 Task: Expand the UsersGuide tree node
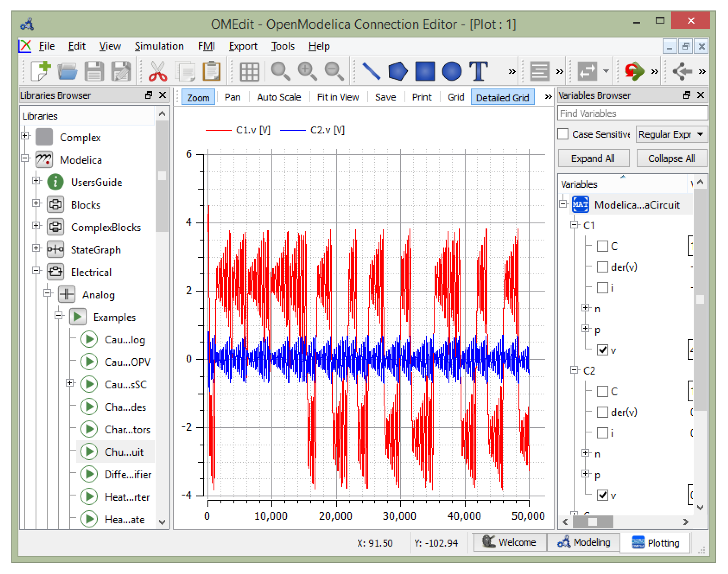coord(36,181)
